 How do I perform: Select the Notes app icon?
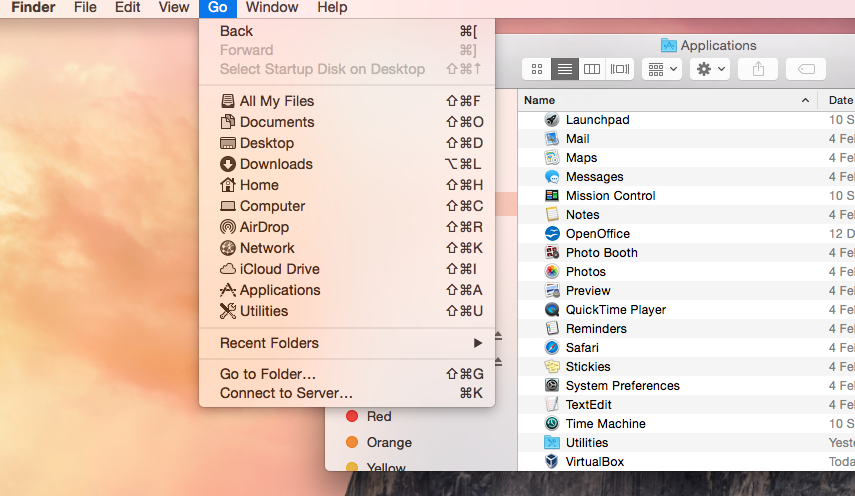[552, 215]
